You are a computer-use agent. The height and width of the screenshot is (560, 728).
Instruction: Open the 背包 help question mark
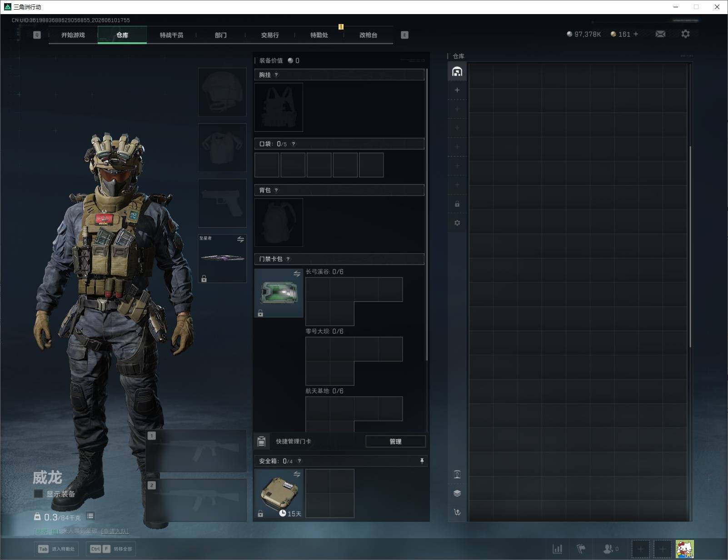[x=276, y=190]
